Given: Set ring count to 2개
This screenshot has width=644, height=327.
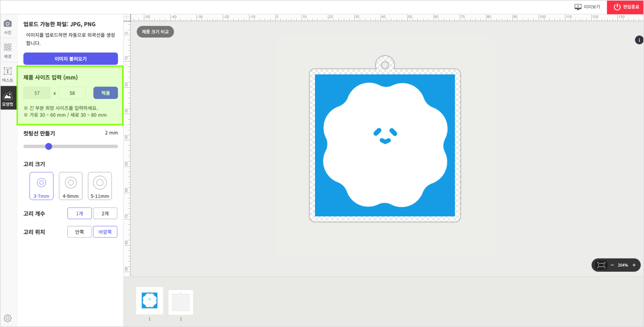Looking at the screenshot, I should point(105,213).
